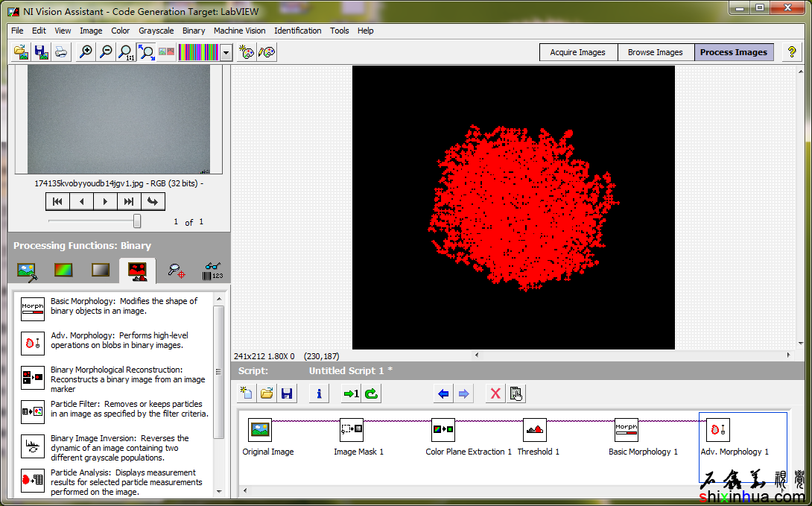Switch to the Acquire Images mode
This screenshot has width=812, height=506.
pyautogui.click(x=577, y=52)
